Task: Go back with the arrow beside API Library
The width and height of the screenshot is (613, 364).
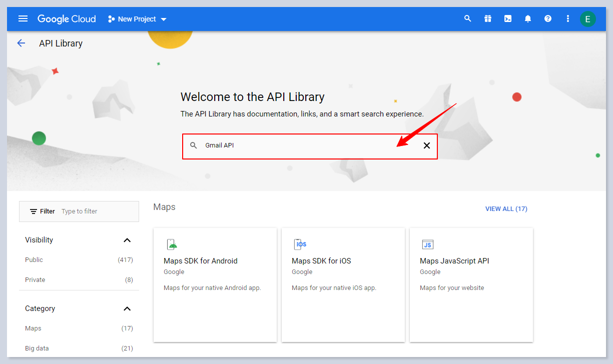Action: (21, 43)
